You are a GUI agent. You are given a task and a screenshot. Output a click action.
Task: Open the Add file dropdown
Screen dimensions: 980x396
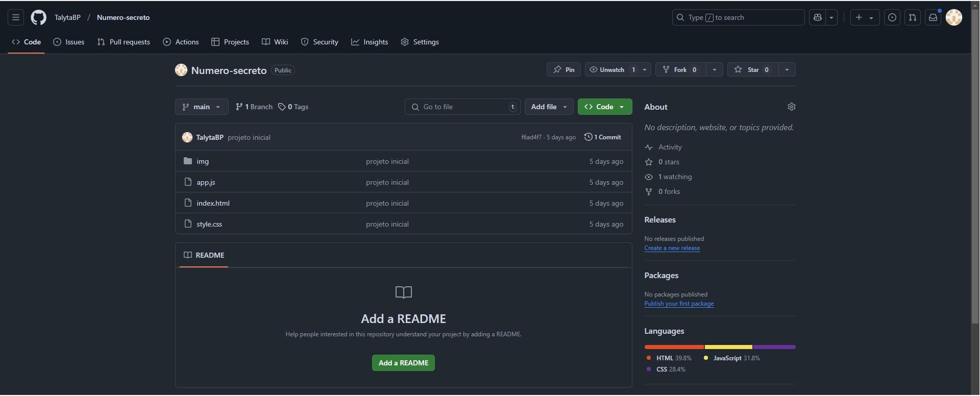pos(549,107)
